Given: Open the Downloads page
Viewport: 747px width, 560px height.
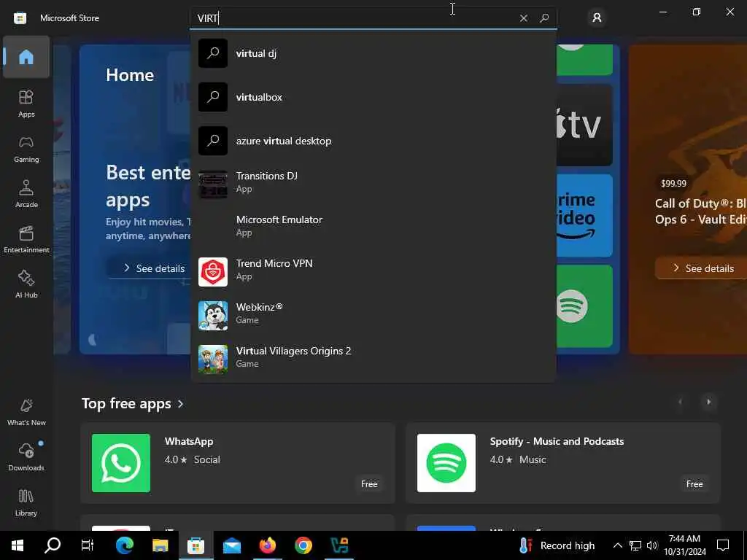Looking at the screenshot, I should tap(26, 458).
